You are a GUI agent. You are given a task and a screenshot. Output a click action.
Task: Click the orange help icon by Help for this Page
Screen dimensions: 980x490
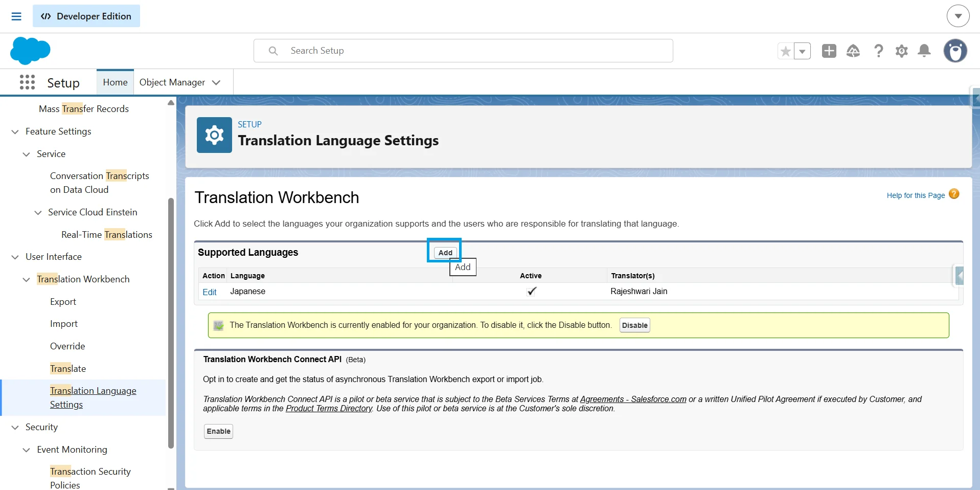point(954,194)
